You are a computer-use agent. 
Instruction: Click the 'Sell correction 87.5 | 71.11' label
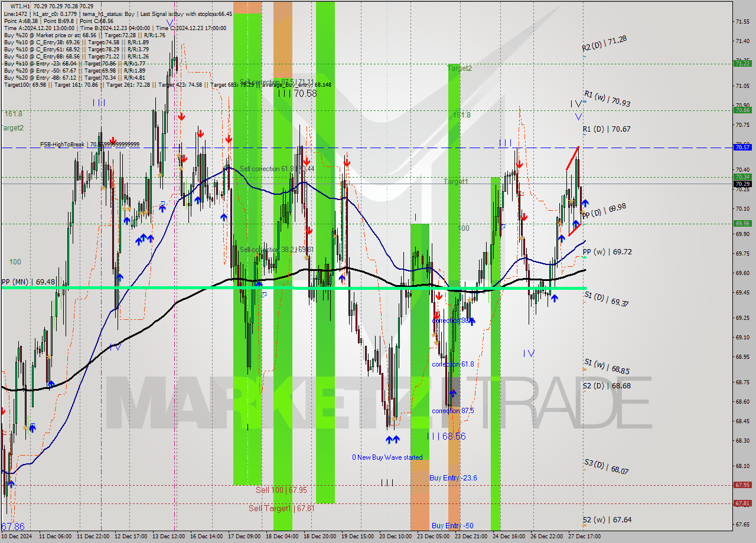(x=277, y=82)
